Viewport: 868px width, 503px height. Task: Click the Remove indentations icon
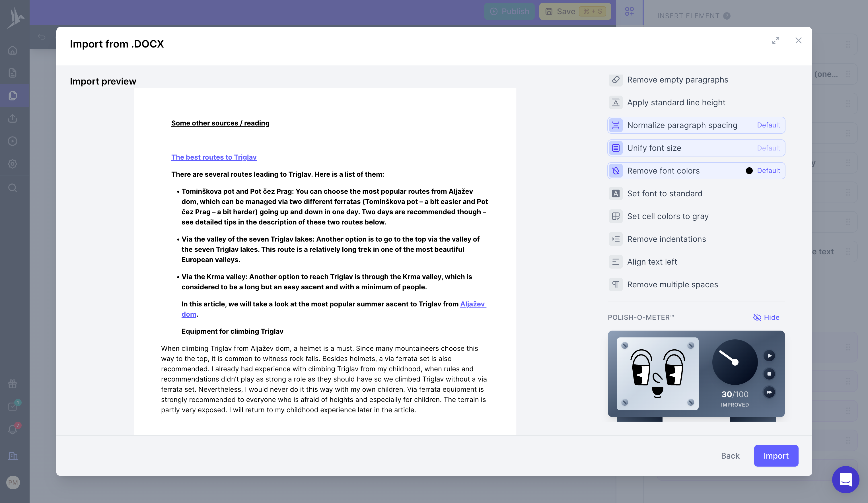[616, 239]
